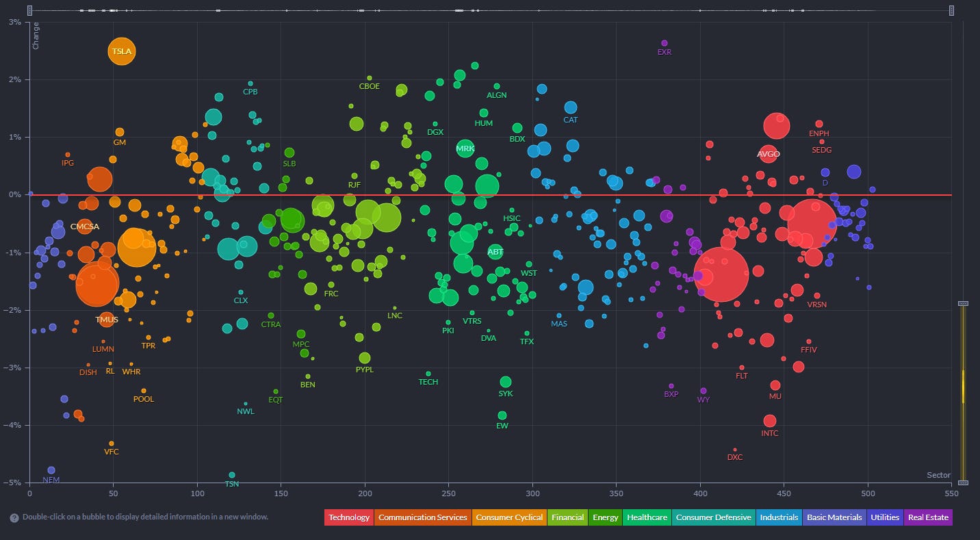Select the AVGO bubble
This screenshot has height=540, width=980.
769,154
